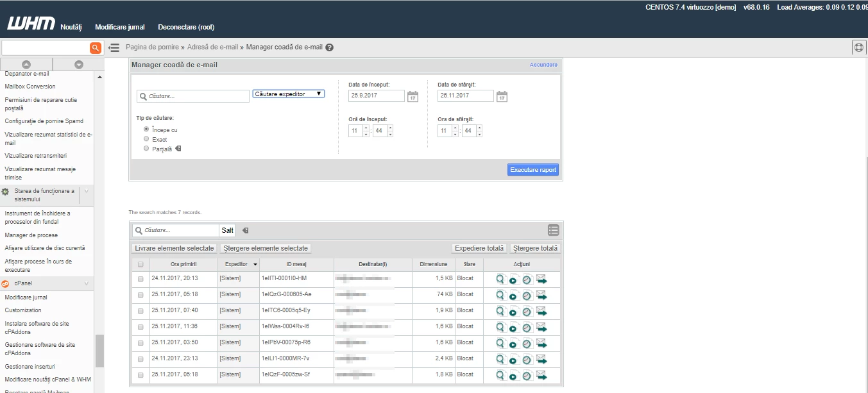Open Modificare jurnal in the top menu

point(120,27)
